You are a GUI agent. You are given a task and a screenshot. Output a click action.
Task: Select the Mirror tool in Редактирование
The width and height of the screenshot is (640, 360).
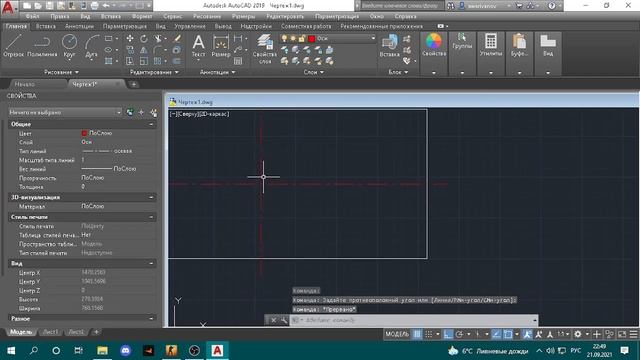(144, 50)
